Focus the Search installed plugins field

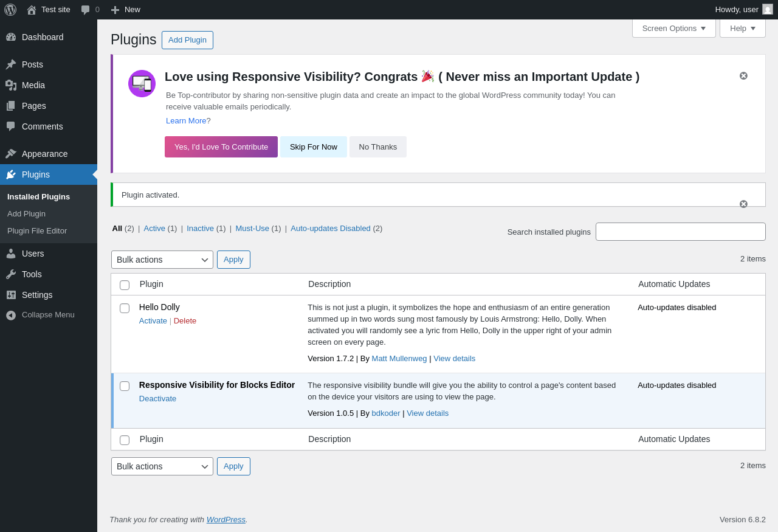(x=681, y=232)
